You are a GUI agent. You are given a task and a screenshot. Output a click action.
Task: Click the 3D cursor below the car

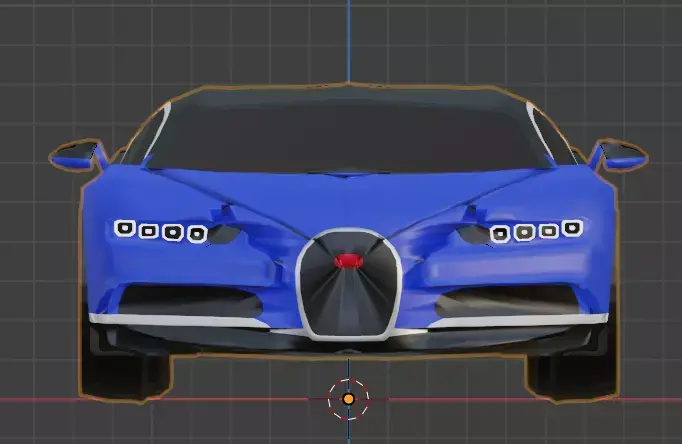point(348,399)
